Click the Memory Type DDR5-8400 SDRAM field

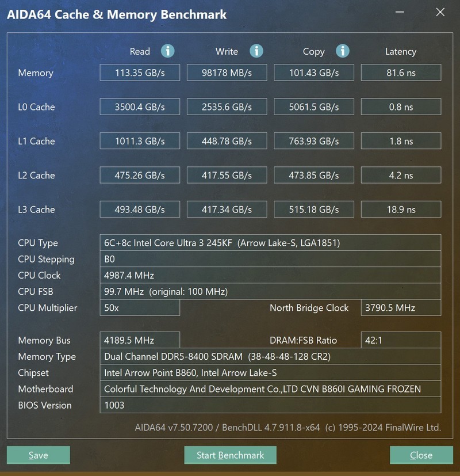coord(270,356)
